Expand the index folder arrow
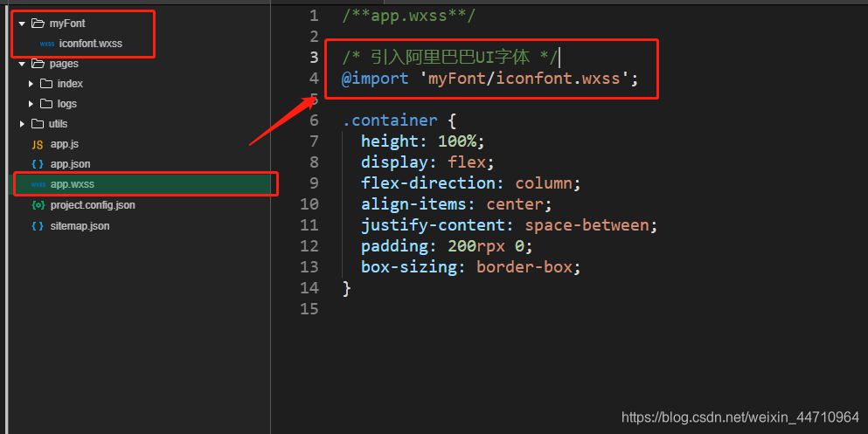This screenshot has width=868, height=434. [31, 84]
